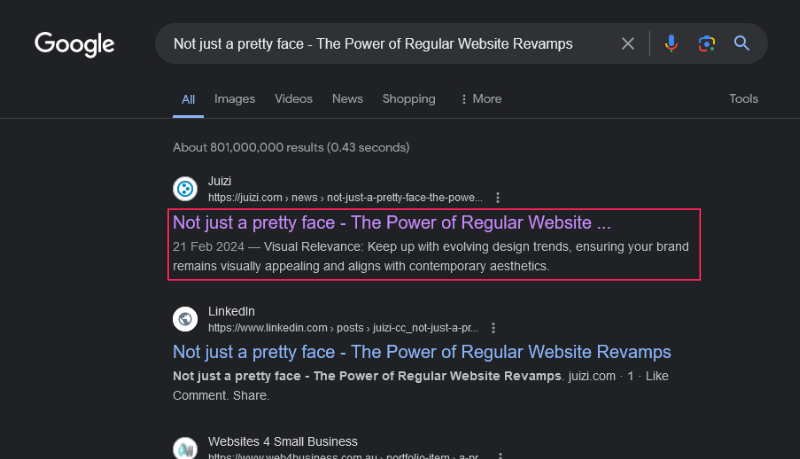Screen dimensions: 800x459
Task: Open Google Lens image search
Action: 707,43
